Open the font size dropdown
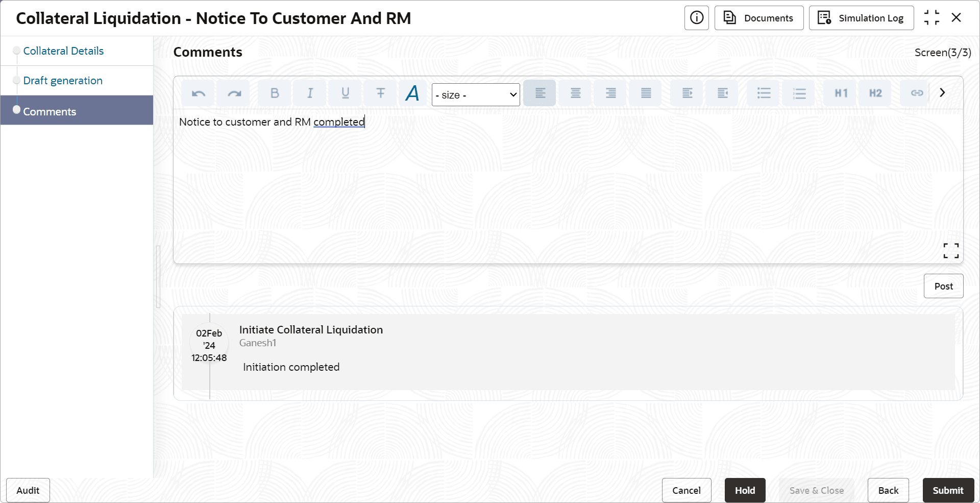 476,95
